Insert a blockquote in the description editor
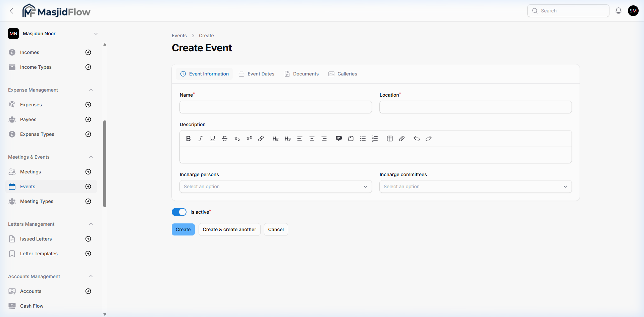 click(x=338, y=138)
